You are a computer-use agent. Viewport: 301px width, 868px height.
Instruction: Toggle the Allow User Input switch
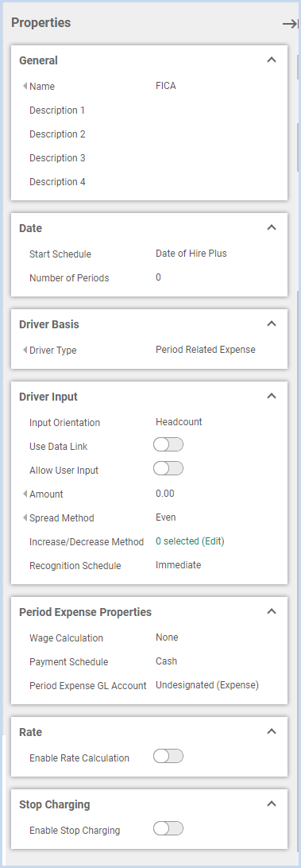click(x=168, y=469)
